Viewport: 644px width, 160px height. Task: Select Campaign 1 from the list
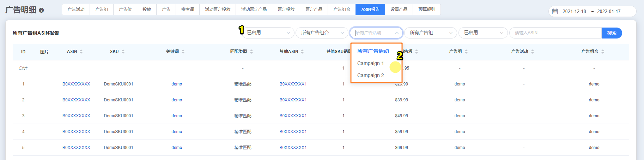click(x=370, y=63)
